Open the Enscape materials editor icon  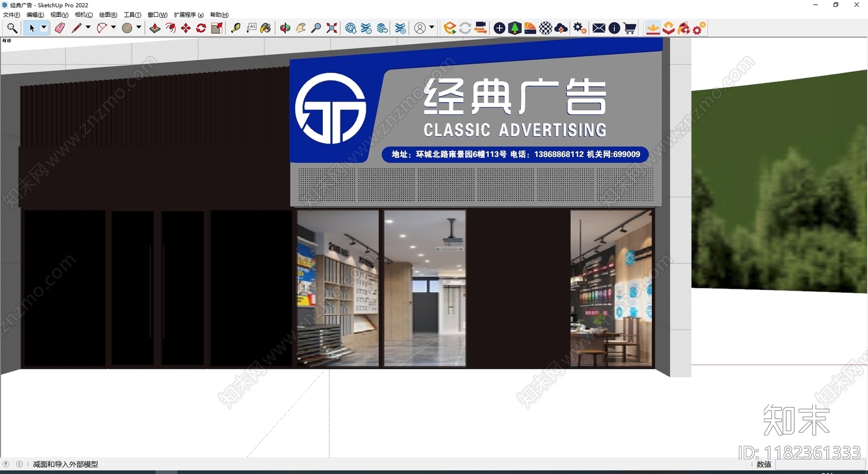530,28
